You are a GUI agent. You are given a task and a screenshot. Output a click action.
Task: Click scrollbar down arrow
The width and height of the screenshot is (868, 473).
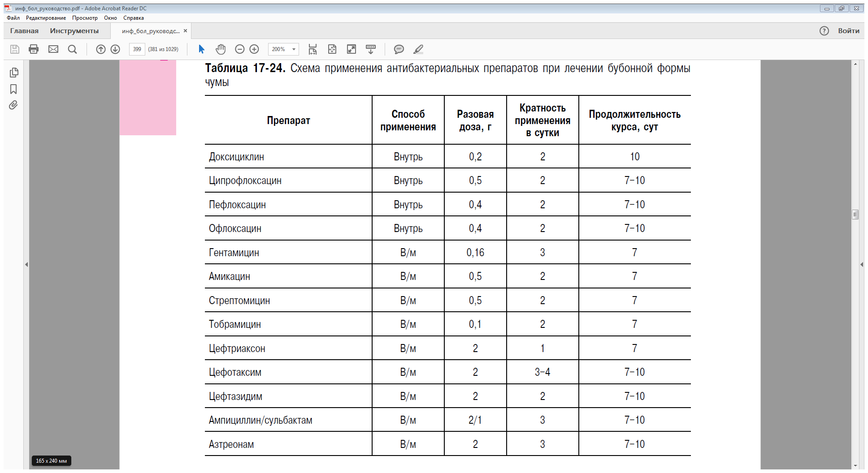tap(855, 466)
